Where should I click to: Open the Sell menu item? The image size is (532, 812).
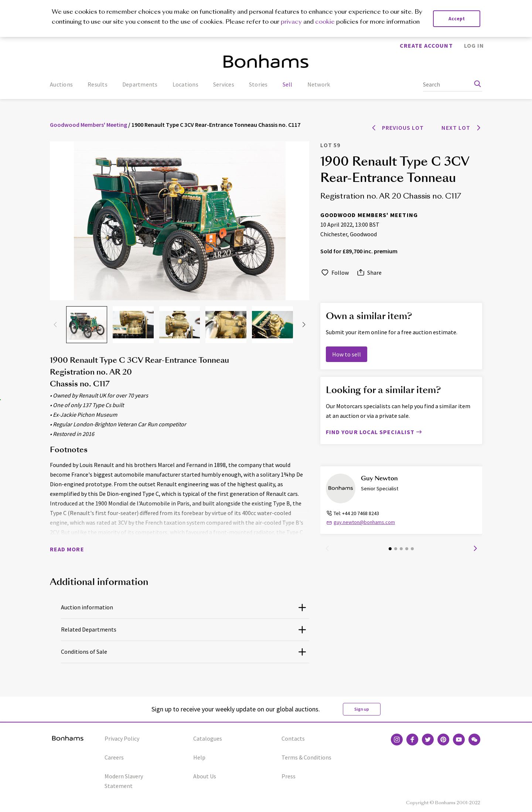tap(287, 85)
